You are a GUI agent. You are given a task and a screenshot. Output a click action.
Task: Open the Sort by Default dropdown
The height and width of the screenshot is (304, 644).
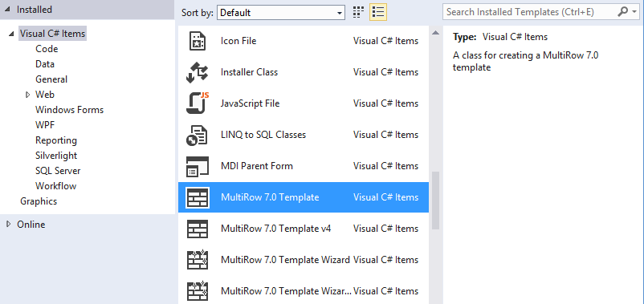click(281, 13)
